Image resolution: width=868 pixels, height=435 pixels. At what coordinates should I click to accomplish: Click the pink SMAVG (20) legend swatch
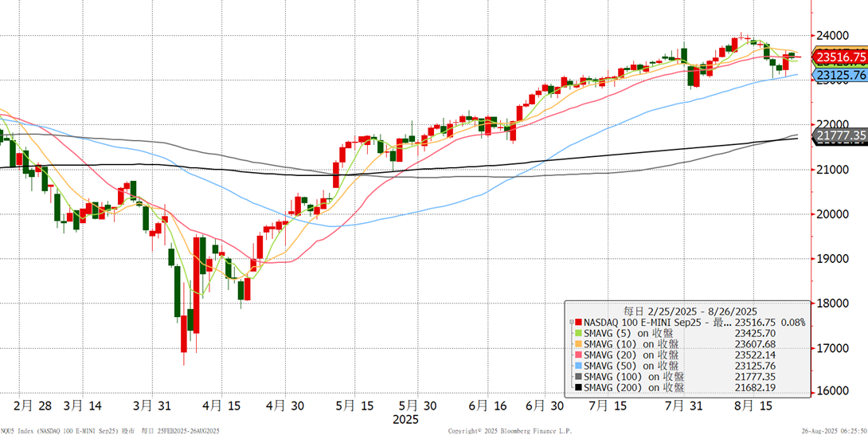point(579,355)
